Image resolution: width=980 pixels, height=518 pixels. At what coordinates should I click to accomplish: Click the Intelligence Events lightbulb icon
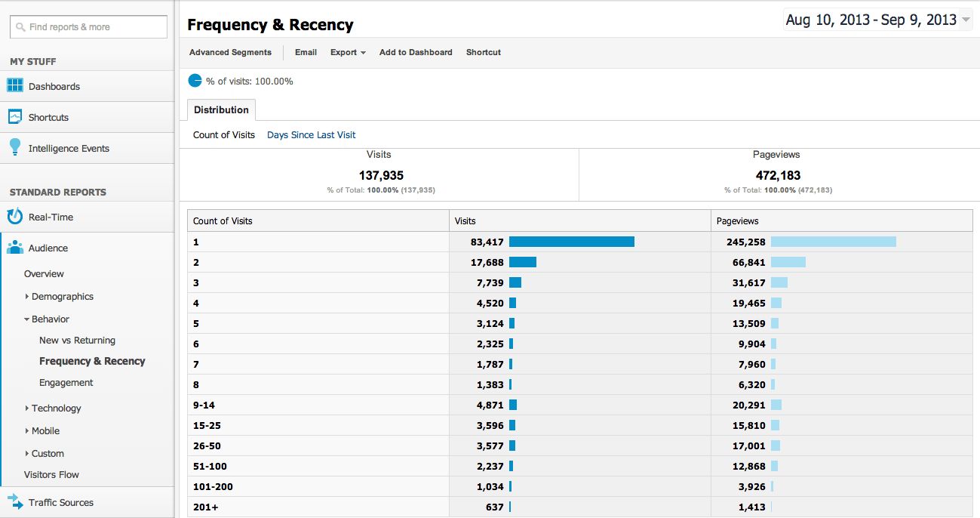tap(15, 147)
